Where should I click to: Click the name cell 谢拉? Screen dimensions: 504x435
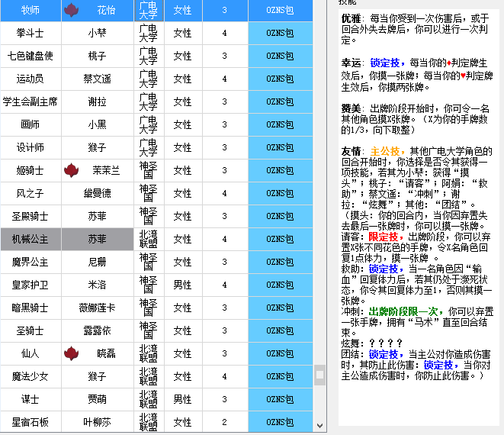98,101
